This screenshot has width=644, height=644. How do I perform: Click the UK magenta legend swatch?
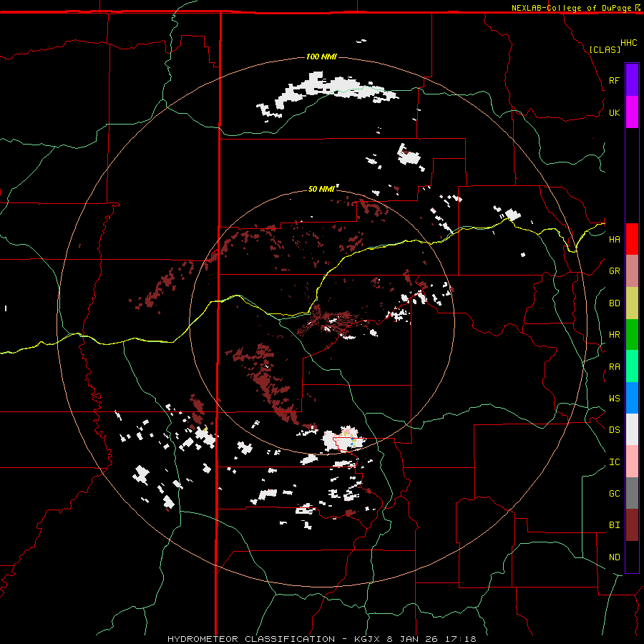[x=632, y=112]
